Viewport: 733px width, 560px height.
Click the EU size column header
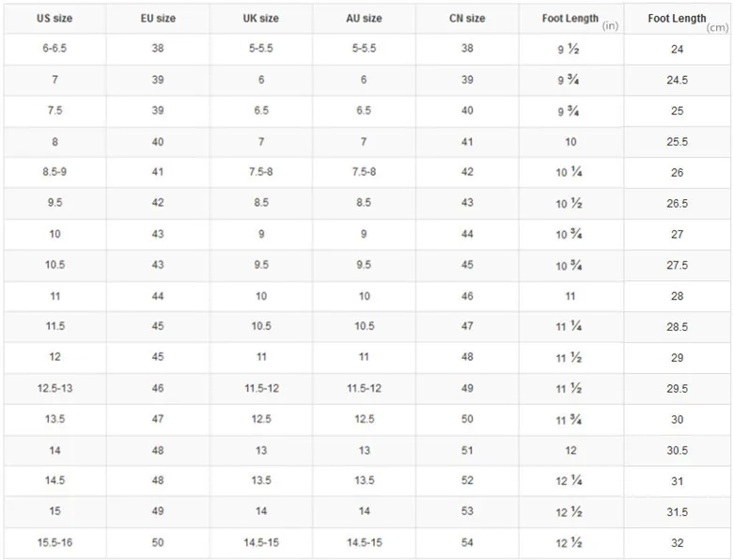coord(158,19)
